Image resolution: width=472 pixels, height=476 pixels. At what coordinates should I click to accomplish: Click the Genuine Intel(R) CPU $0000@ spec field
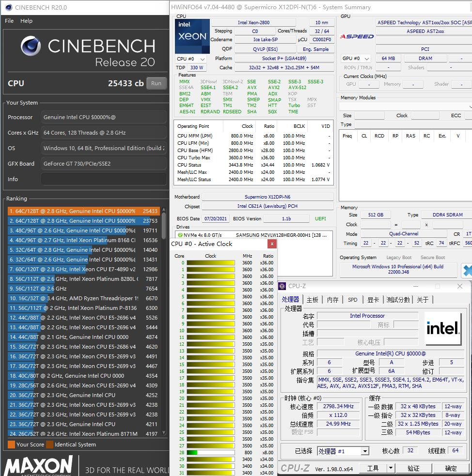pos(390,353)
